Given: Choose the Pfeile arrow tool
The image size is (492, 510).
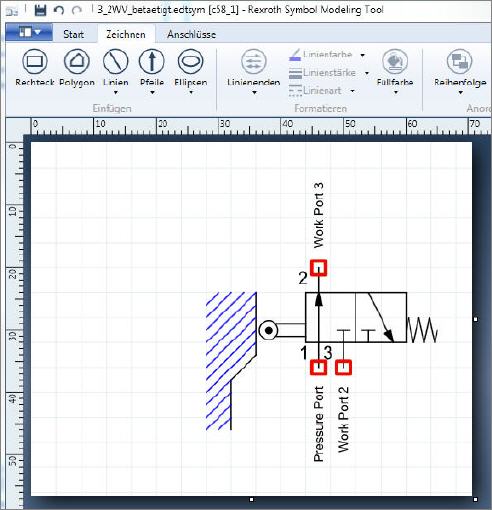Looking at the screenshot, I should point(152,71).
